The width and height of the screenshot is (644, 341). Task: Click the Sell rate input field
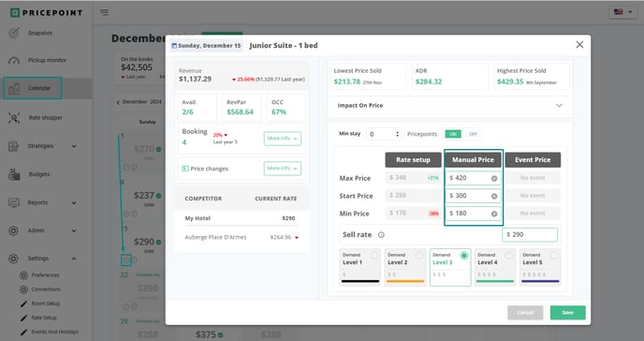(x=530, y=234)
